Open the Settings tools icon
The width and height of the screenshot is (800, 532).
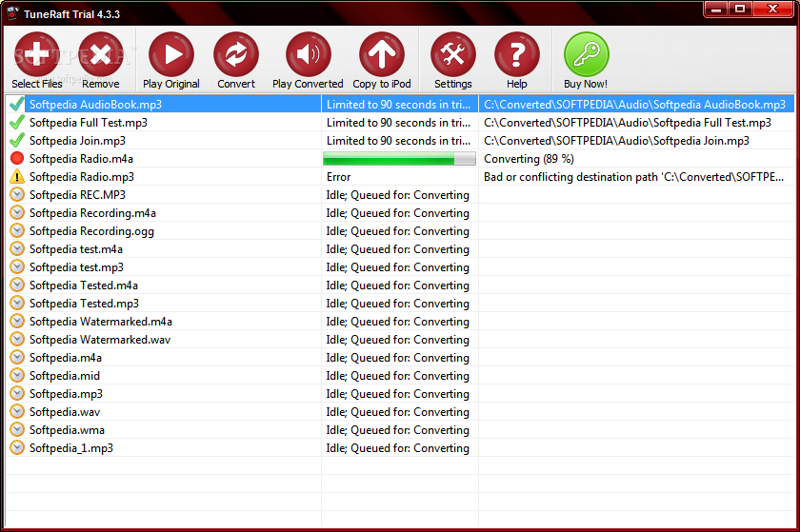pyautogui.click(x=453, y=54)
